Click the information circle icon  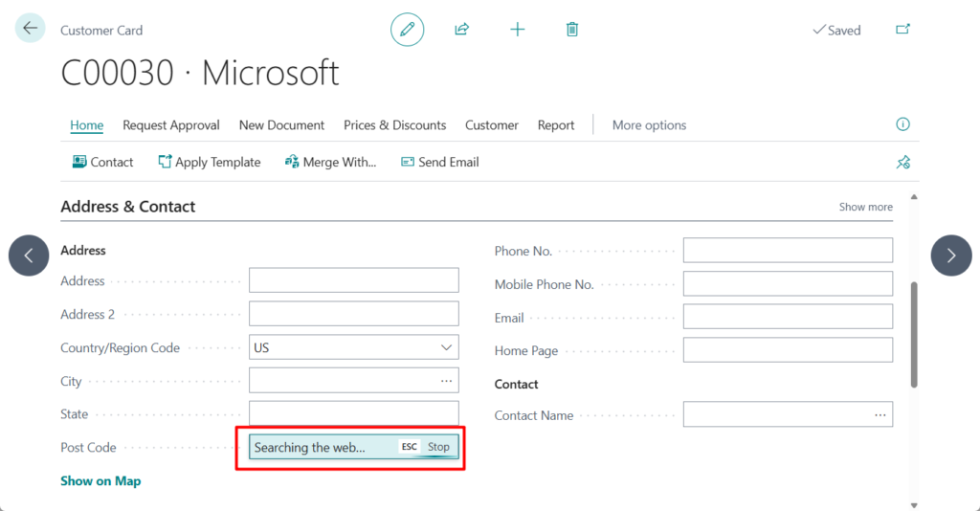pos(902,124)
